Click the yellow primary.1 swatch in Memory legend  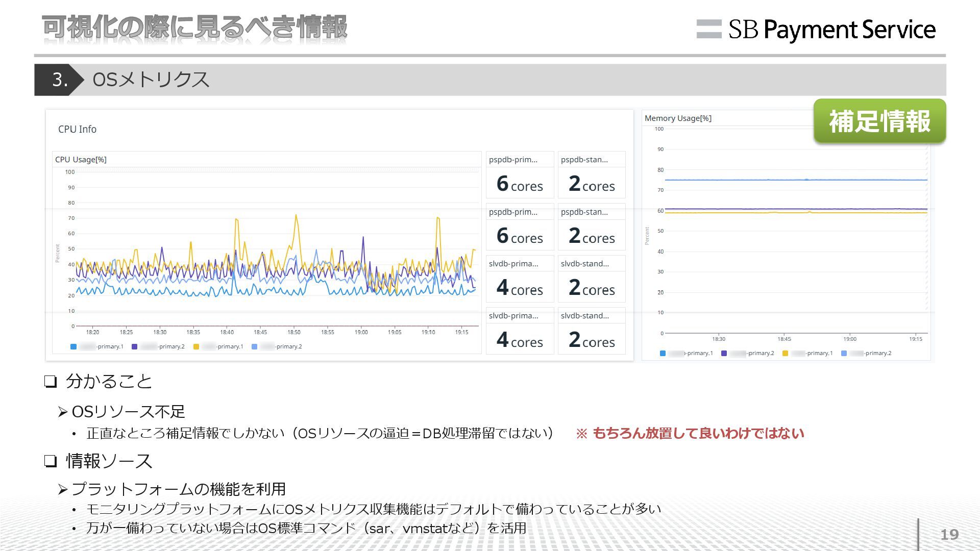785,354
